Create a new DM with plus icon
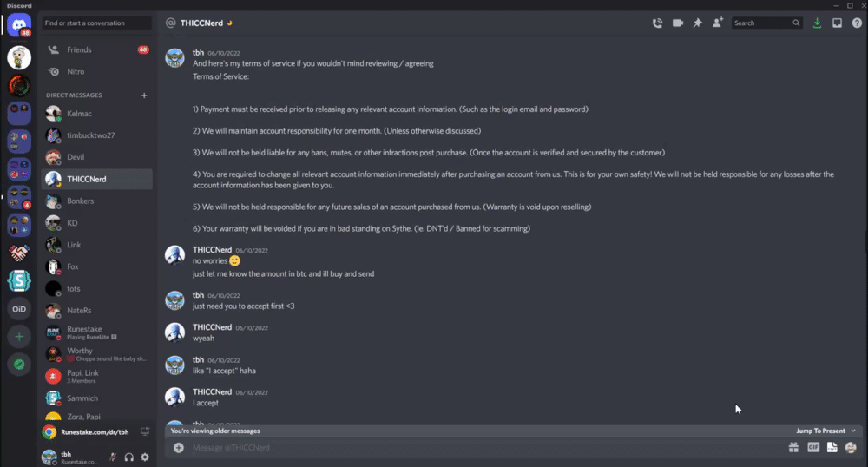868x467 pixels. tap(144, 95)
